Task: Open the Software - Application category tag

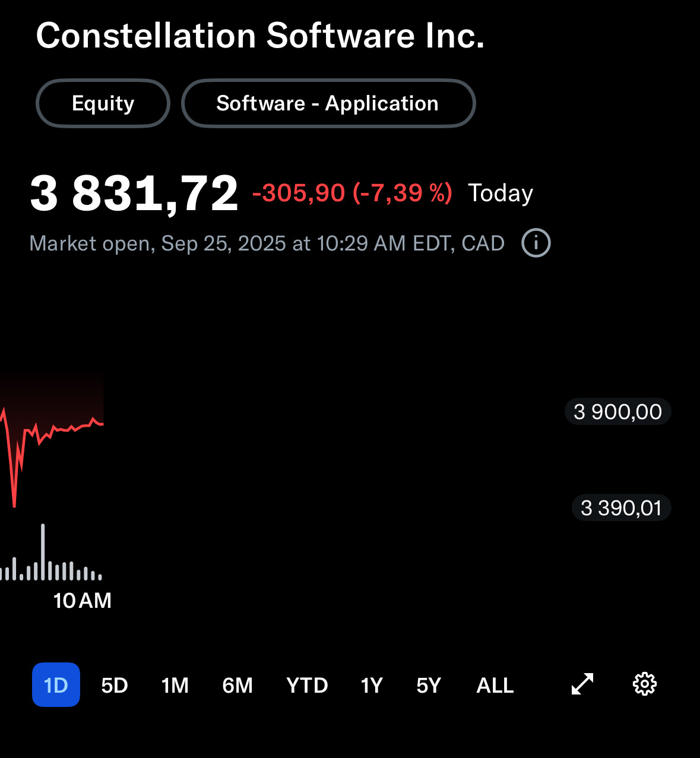Action: coord(328,103)
